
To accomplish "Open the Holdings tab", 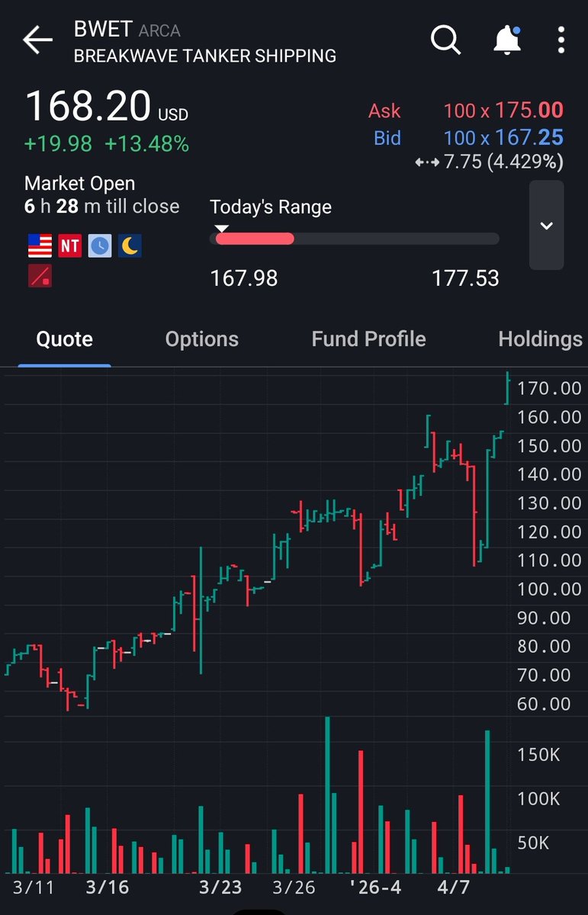I will click(540, 339).
